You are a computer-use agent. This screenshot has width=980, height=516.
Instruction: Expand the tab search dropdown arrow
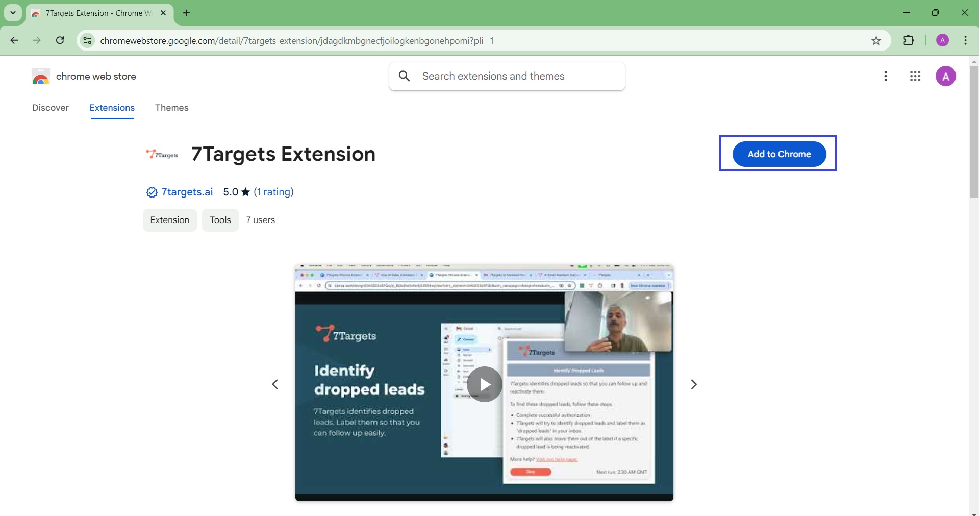[13, 13]
